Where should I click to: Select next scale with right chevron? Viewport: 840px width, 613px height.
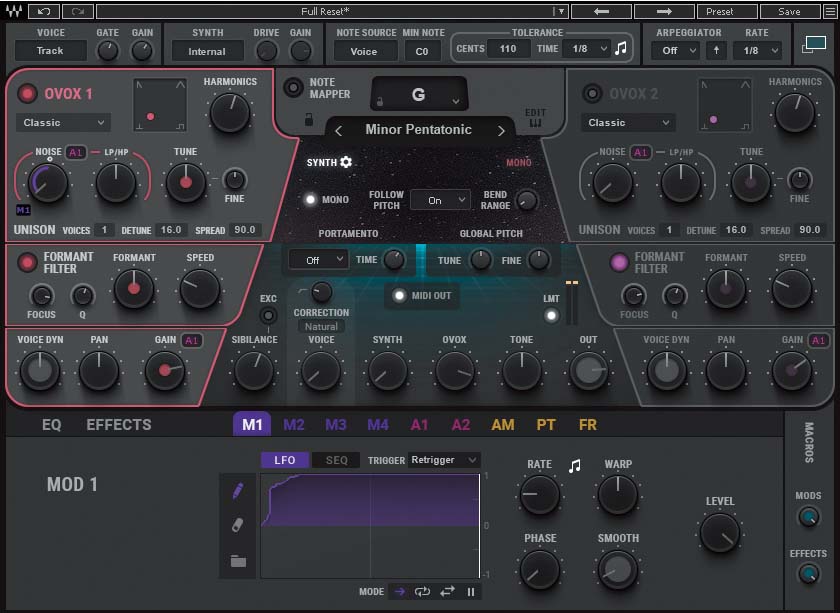point(501,131)
